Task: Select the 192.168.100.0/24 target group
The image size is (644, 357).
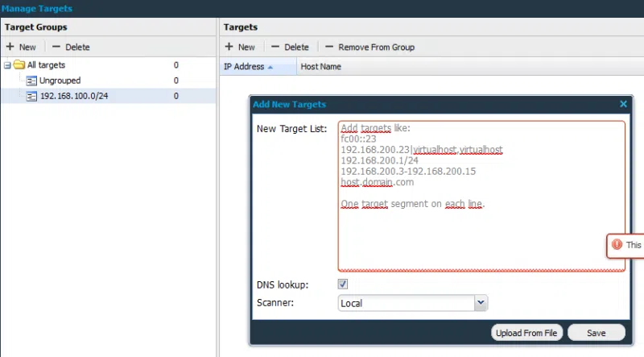Action: coord(74,96)
